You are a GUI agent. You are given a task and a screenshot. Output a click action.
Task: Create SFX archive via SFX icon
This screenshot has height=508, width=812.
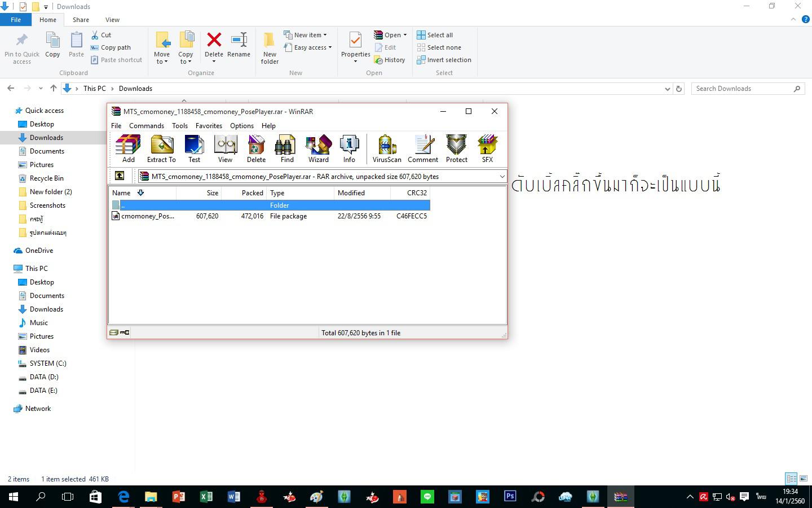[487, 149]
